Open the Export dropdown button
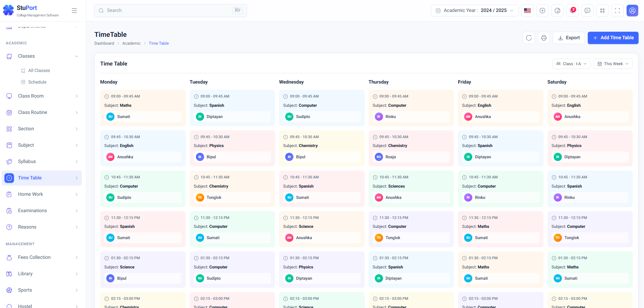Image resolution: width=644 pixels, height=308 pixels. coord(569,38)
